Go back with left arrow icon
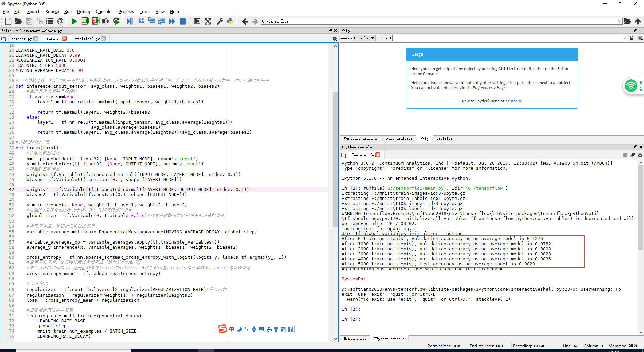 (245, 21)
